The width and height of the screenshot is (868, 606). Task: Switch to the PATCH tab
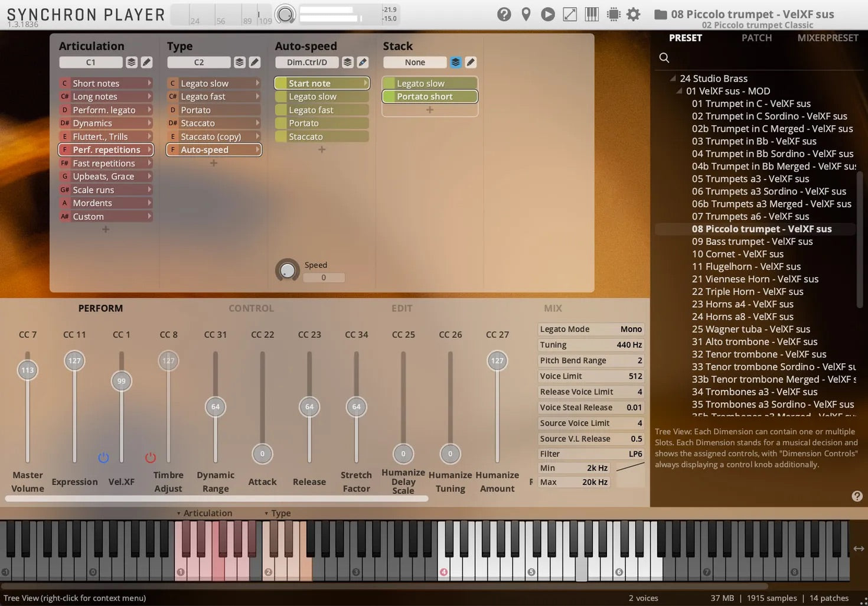pos(756,38)
